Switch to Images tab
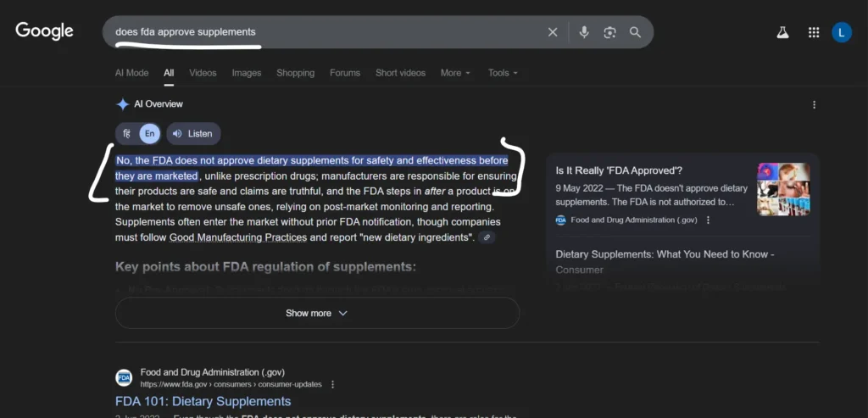 coord(247,73)
